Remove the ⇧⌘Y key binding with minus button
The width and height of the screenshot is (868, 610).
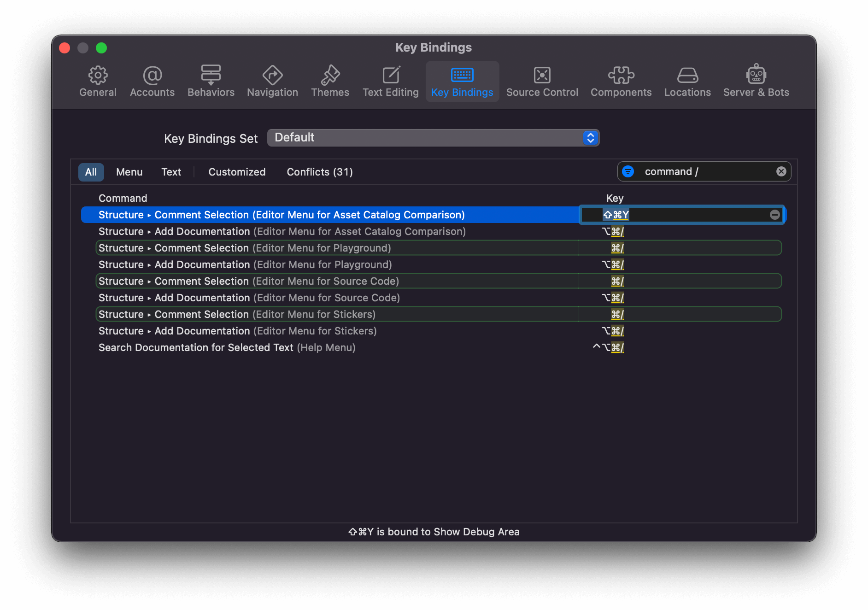775,215
